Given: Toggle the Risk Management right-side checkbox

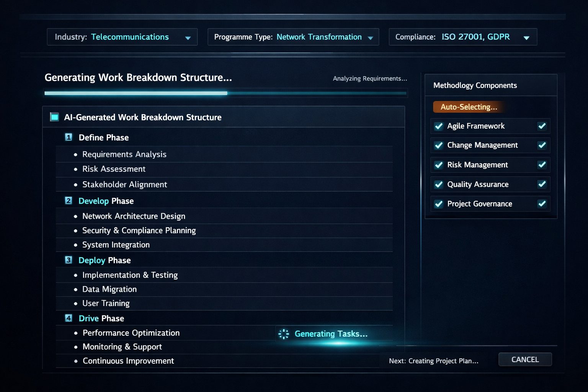Looking at the screenshot, I should [x=542, y=165].
